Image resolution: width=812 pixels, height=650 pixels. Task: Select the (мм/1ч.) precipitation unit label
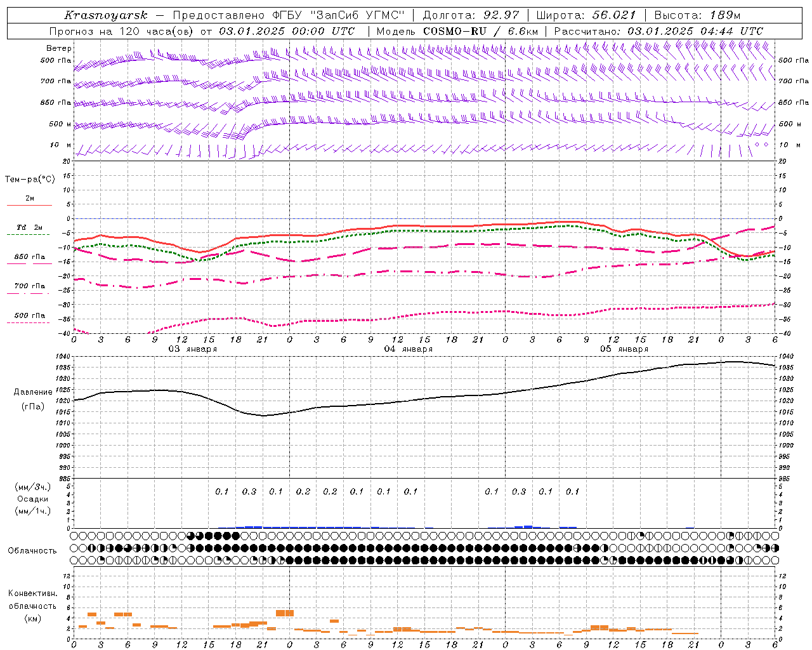click(33, 510)
